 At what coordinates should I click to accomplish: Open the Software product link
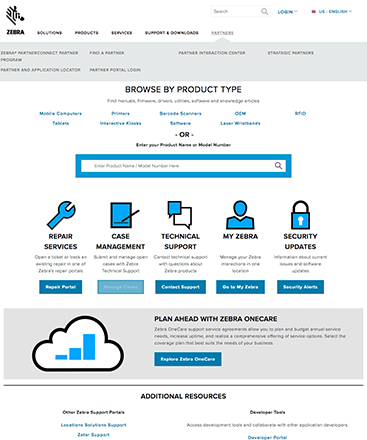tap(180, 123)
